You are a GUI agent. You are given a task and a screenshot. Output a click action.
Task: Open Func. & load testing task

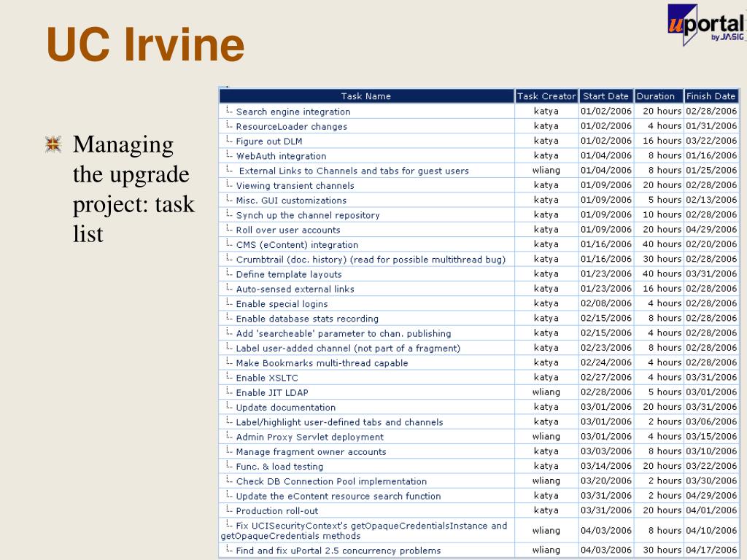point(279,466)
